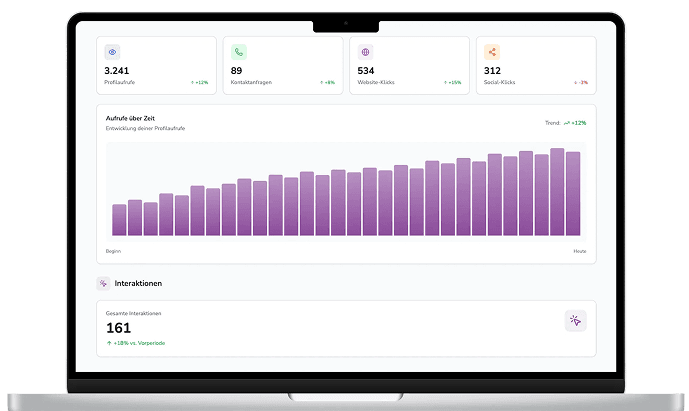Click the trend arrow icon next to +12%
Viewport: 689px width, 411px height.
(x=567, y=123)
